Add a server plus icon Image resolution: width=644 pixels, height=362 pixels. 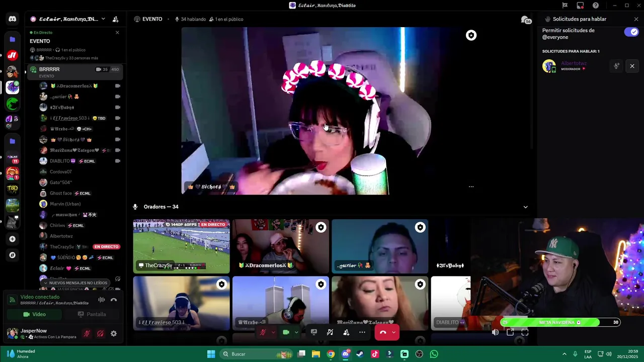(13, 239)
